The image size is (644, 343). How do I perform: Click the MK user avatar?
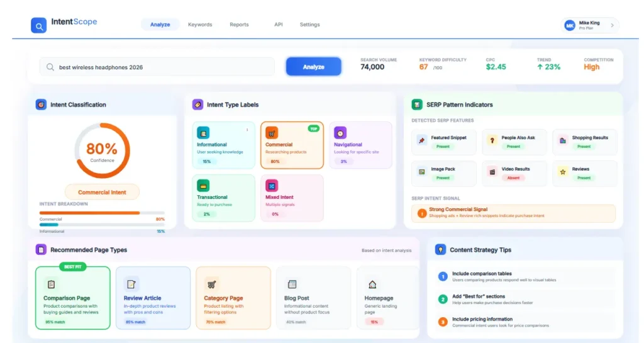570,25
